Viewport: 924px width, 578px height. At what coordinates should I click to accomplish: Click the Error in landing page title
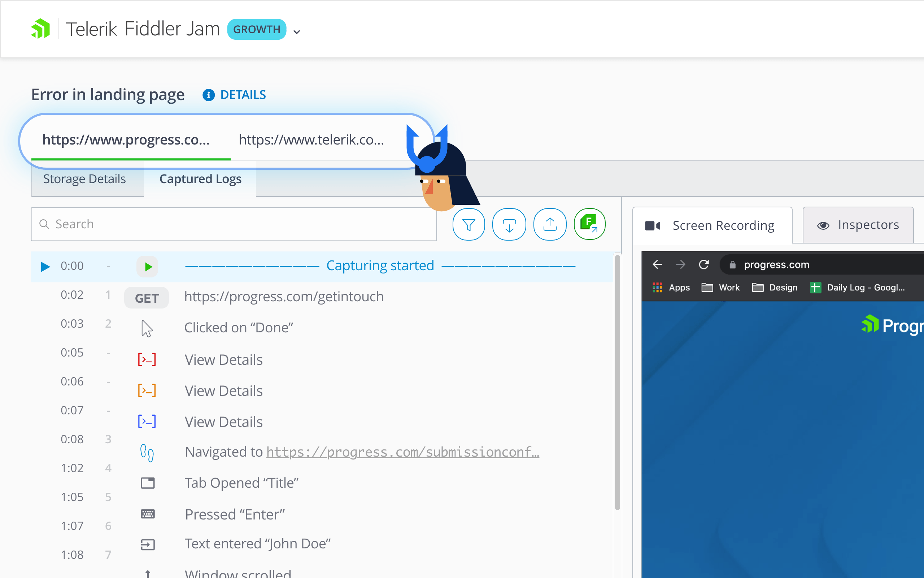click(x=108, y=95)
